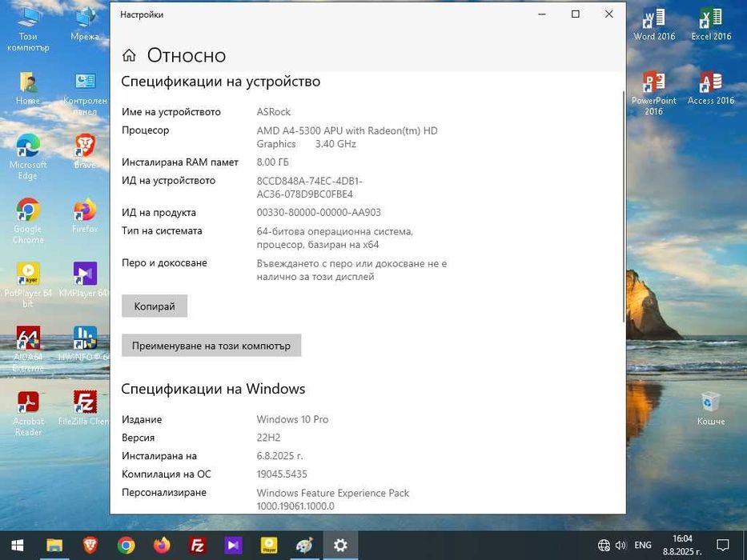Open Google Chrome desktop shortcut

[28, 221]
